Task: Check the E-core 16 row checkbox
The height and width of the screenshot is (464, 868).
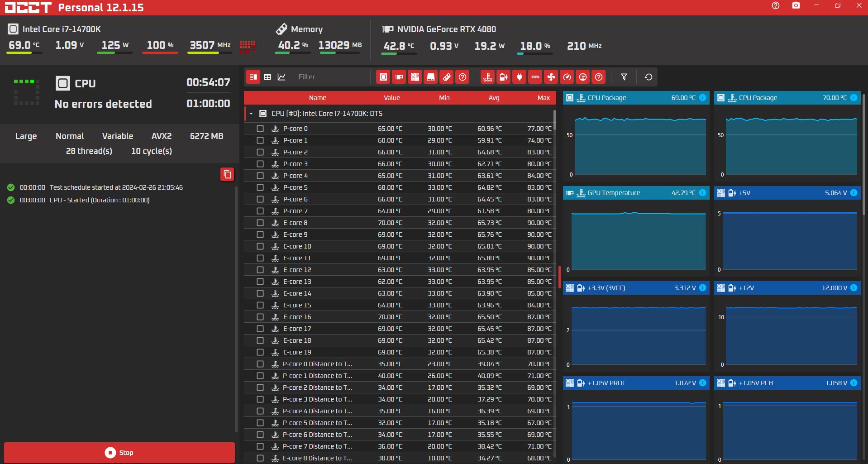Action: [x=260, y=317]
